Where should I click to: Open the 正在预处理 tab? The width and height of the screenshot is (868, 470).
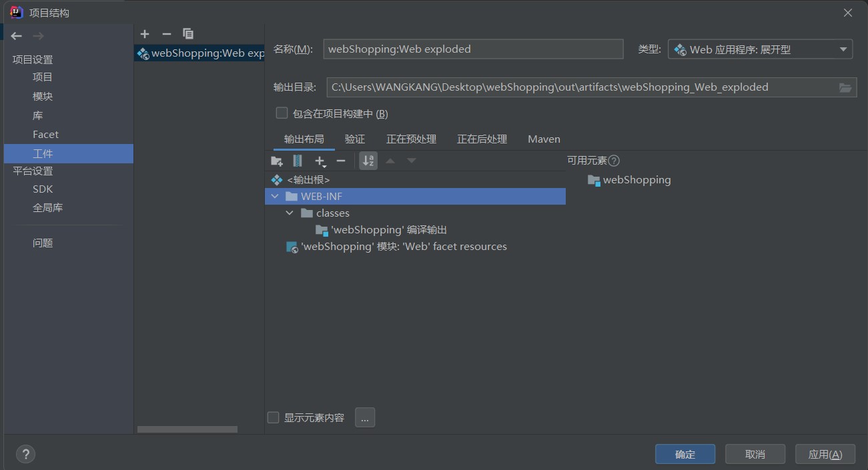(411, 139)
